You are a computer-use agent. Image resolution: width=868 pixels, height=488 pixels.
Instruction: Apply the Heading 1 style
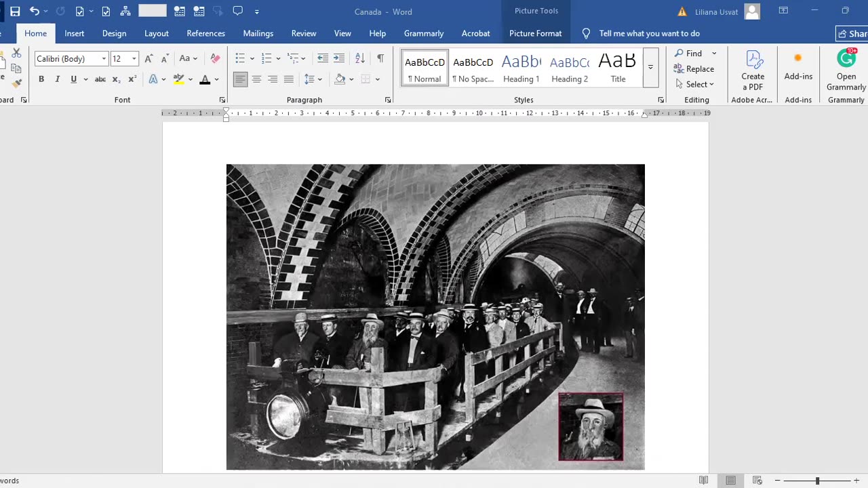pyautogui.click(x=521, y=68)
